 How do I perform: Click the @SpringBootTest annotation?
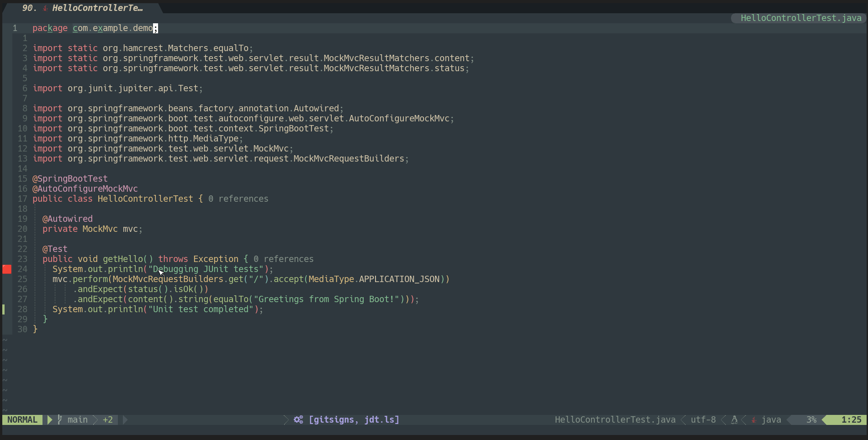pos(70,178)
